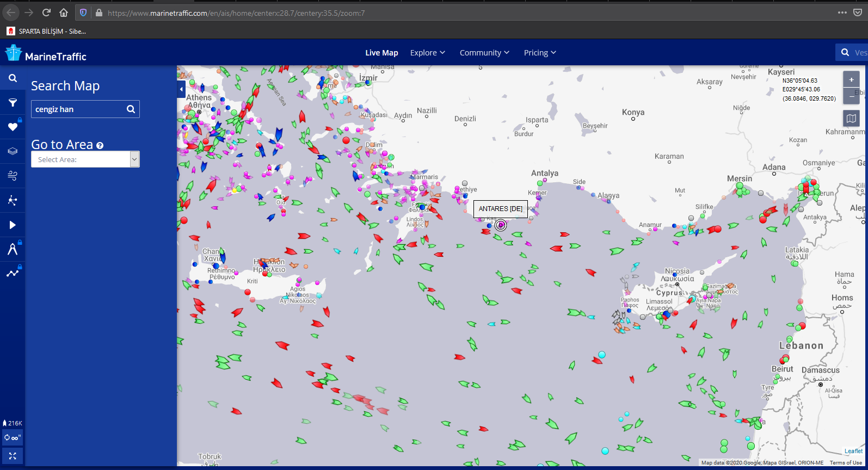Go to the browser home page
This screenshot has width=868, height=470.
tap(64, 13)
